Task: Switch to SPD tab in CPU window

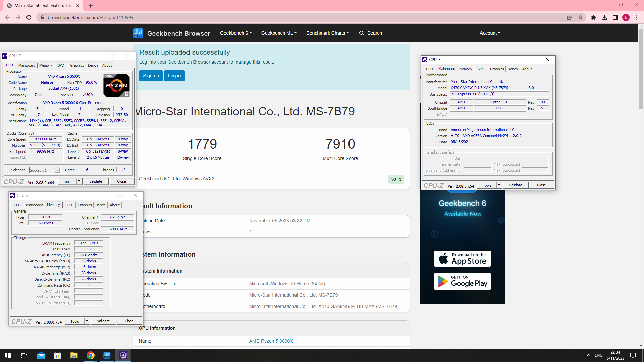Action: (61, 65)
